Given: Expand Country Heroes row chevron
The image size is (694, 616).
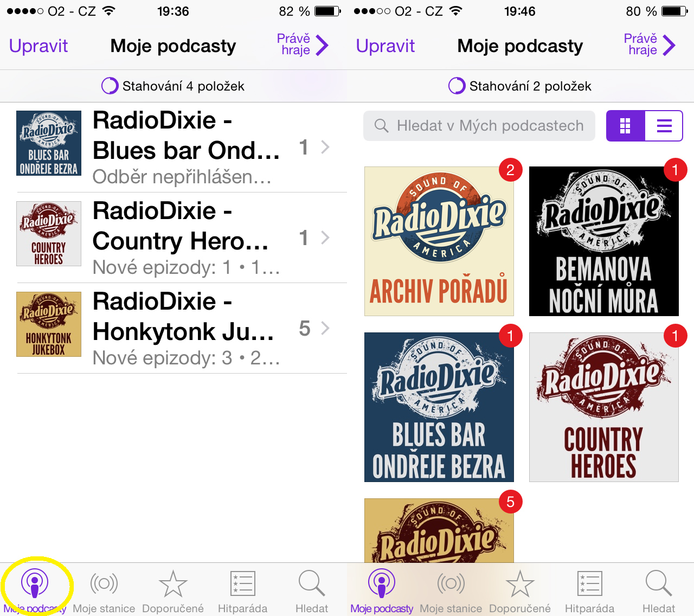Looking at the screenshot, I should tap(325, 238).
